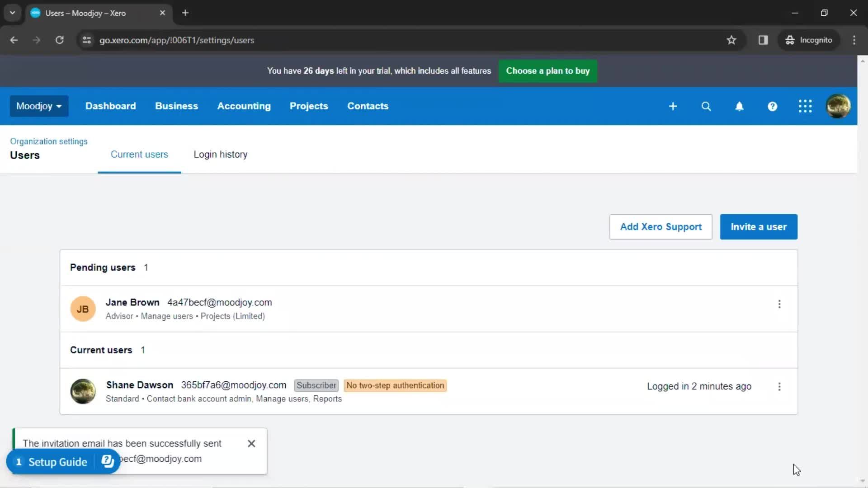
Task: Click the 365bf7a6@moodjoy.com email
Action: (x=234, y=385)
